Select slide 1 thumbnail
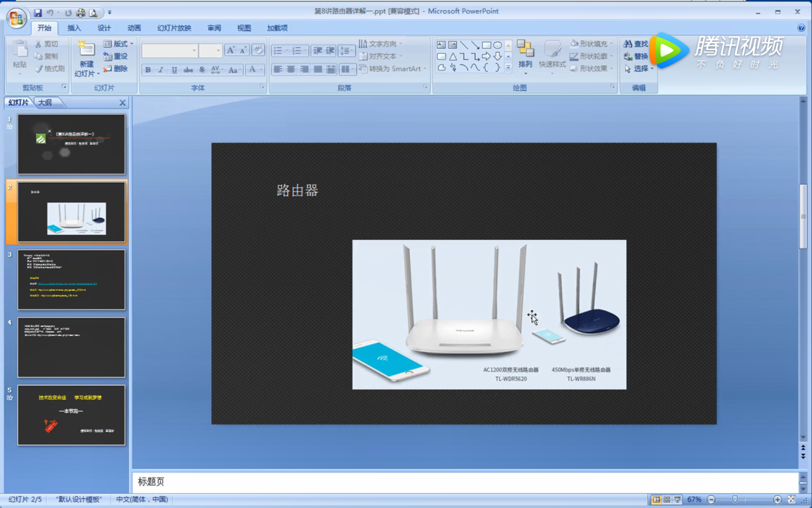812x508 pixels. [x=72, y=144]
